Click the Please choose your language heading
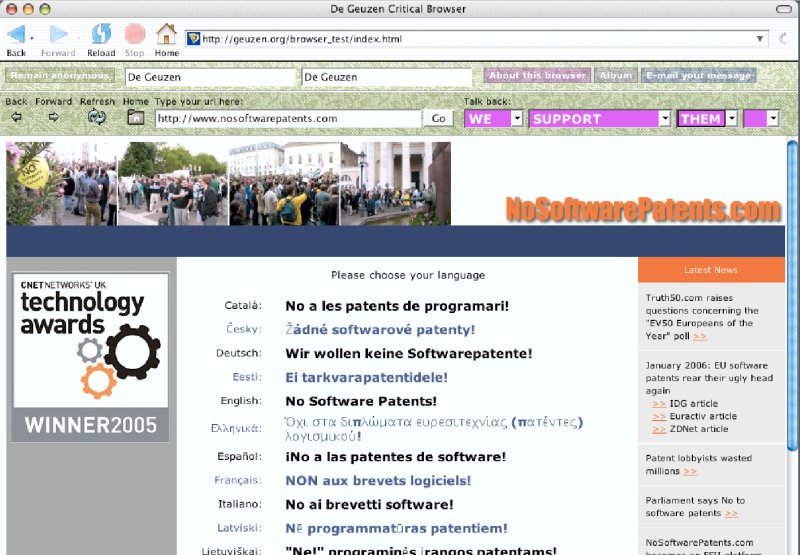Image resolution: width=800 pixels, height=555 pixels. [408, 275]
